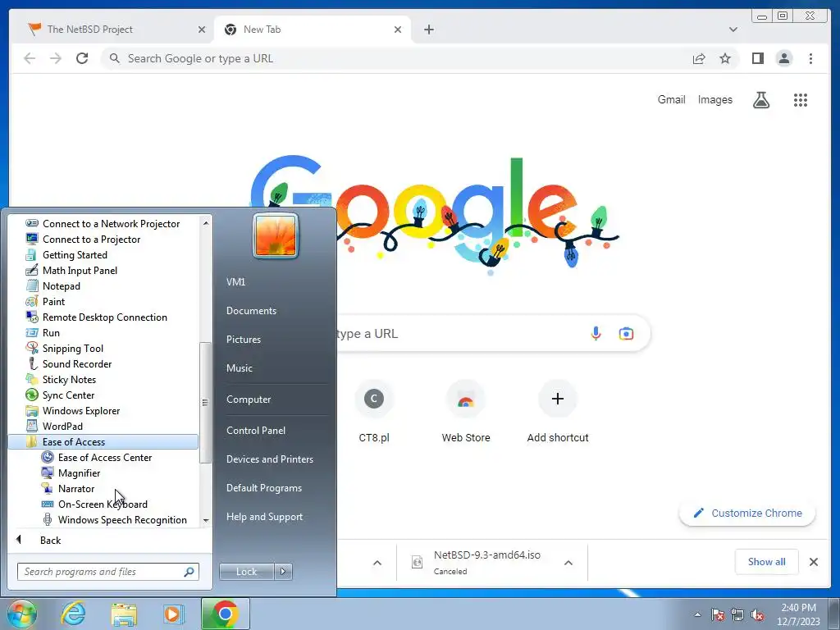Screen dimensions: 840x630
Task: Click the share page icon in address bar
Action: click(x=699, y=58)
